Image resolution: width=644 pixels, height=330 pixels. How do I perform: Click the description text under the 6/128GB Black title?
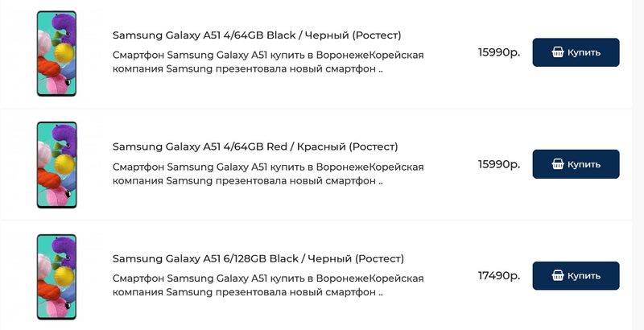tap(268, 279)
